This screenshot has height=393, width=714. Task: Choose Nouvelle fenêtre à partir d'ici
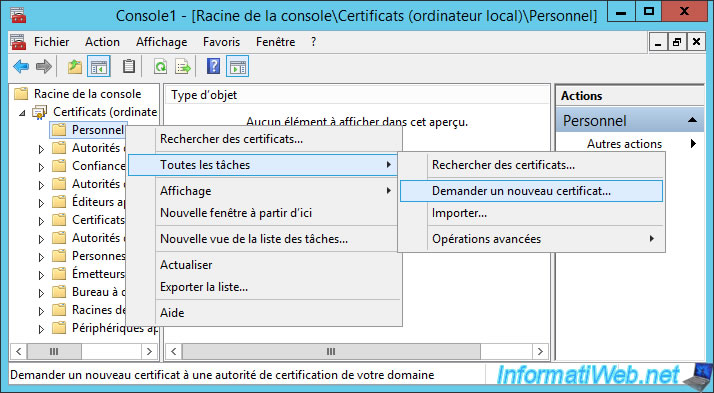coord(264,213)
